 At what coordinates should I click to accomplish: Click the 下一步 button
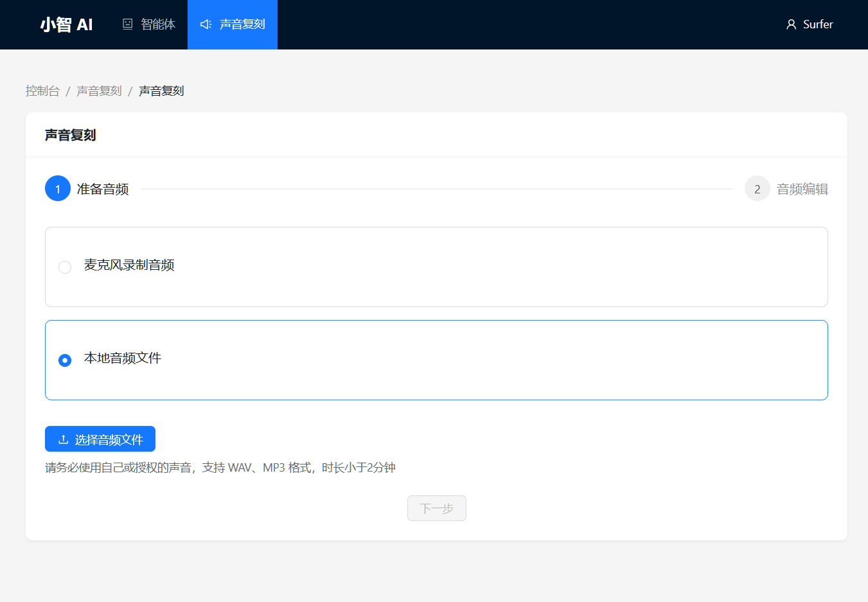point(436,508)
